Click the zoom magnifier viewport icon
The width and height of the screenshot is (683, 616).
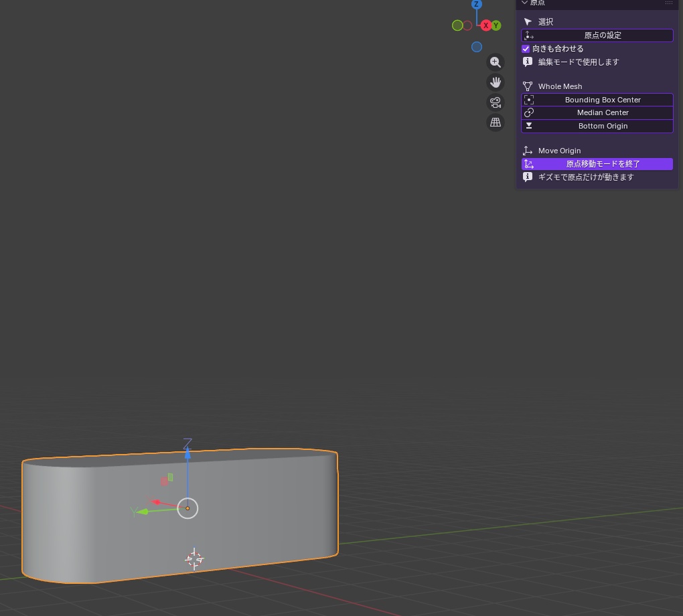point(496,62)
